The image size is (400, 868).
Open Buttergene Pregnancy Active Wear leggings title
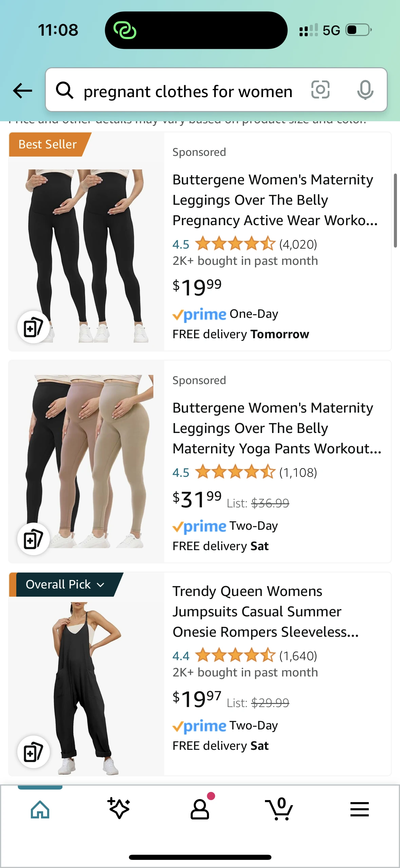(275, 200)
